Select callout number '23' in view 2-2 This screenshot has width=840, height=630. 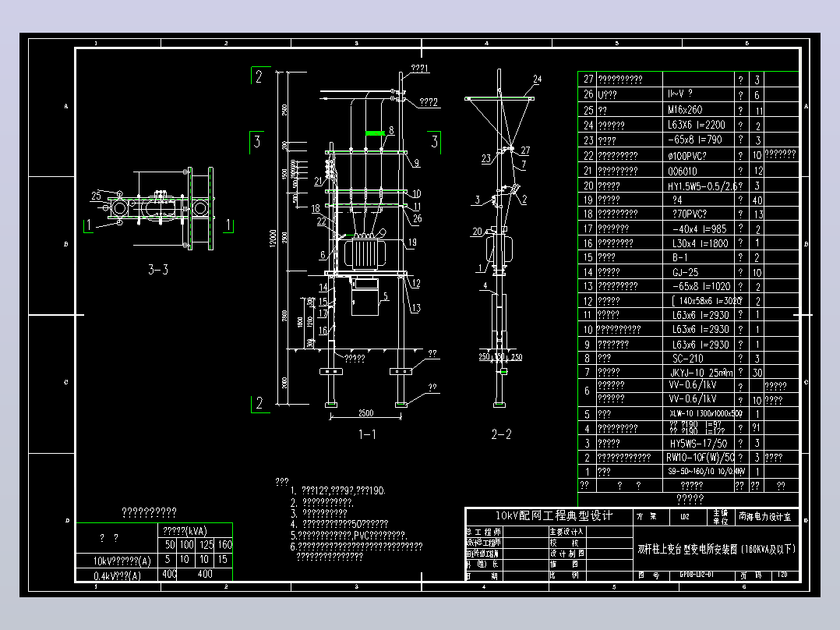pos(486,158)
